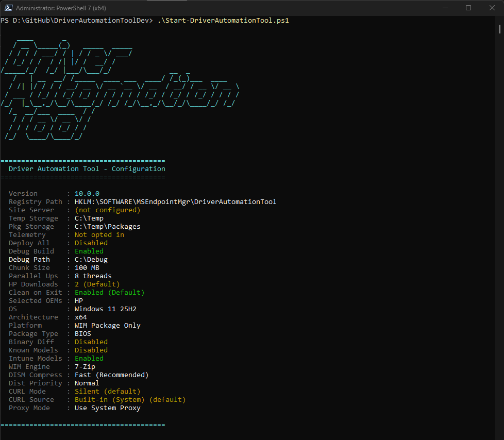Click the 'Driver Automation Tool - Configuration' heading
Viewport: 504px width, 440px height.
[87, 169]
